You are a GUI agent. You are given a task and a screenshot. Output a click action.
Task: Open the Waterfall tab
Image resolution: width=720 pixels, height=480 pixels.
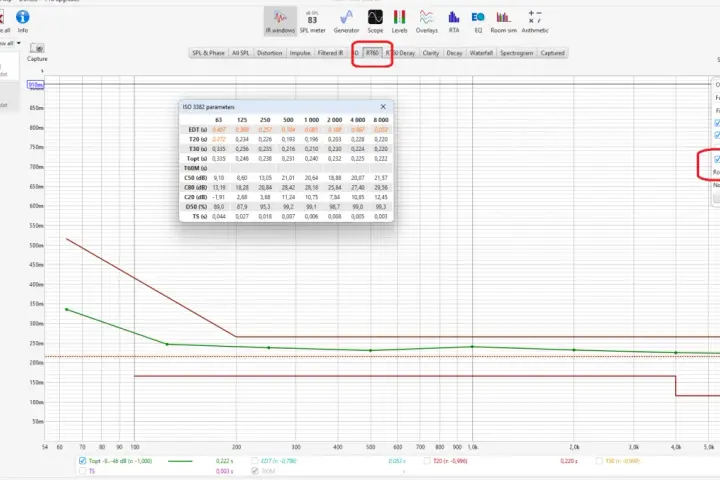coord(481,53)
